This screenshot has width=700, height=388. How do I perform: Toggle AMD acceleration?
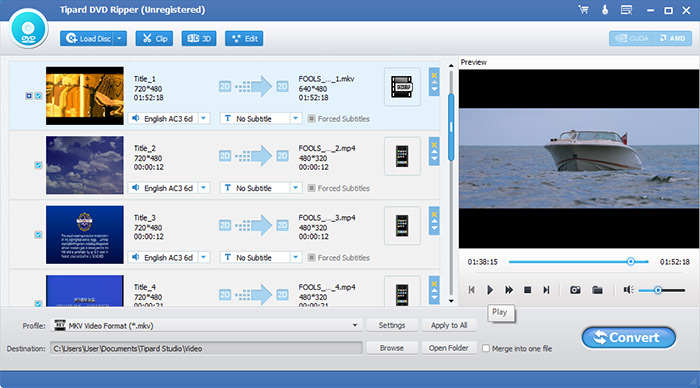click(672, 38)
